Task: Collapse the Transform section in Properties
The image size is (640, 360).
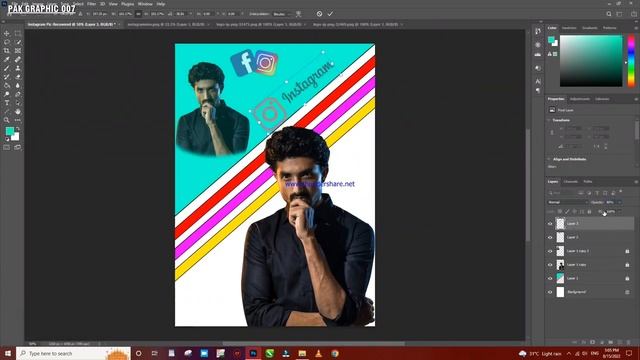Action: pyautogui.click(x=549, y=120)
